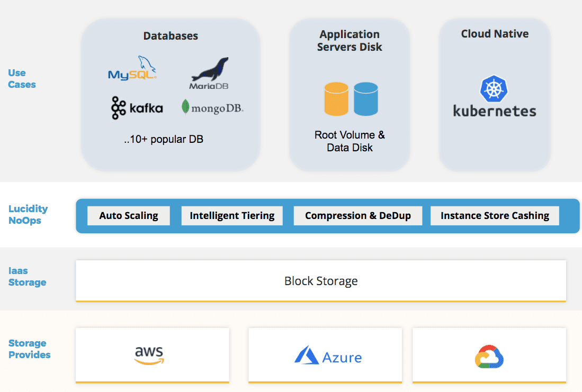Viewport: 582px width, 392px height.
Task: Select the Application Servers Disk heading
Action: click(350, 40)
